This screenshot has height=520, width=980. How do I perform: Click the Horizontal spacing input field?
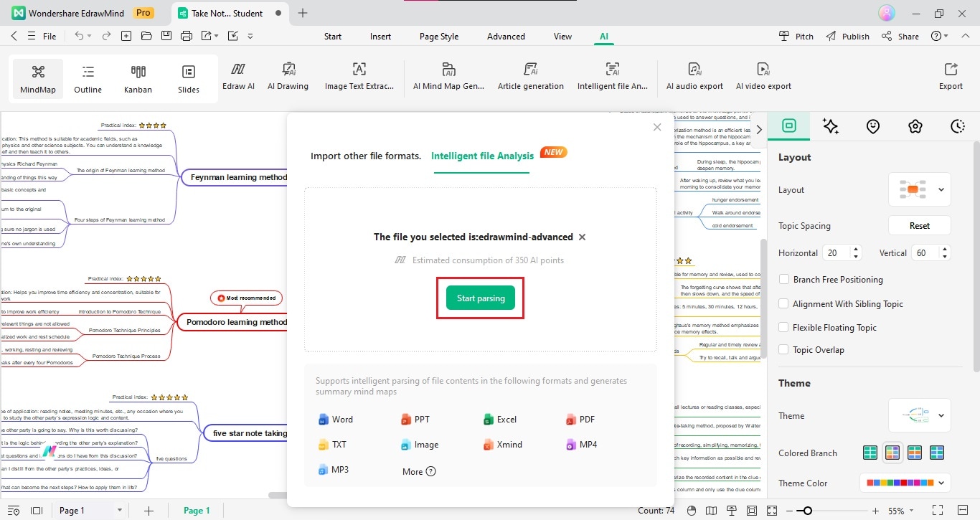(x=837, y=252)
